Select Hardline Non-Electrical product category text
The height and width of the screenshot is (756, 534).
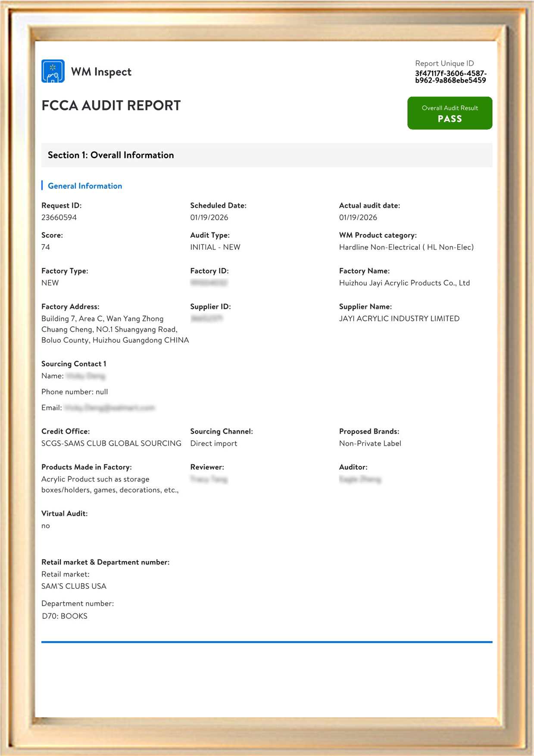coord(406,247)
